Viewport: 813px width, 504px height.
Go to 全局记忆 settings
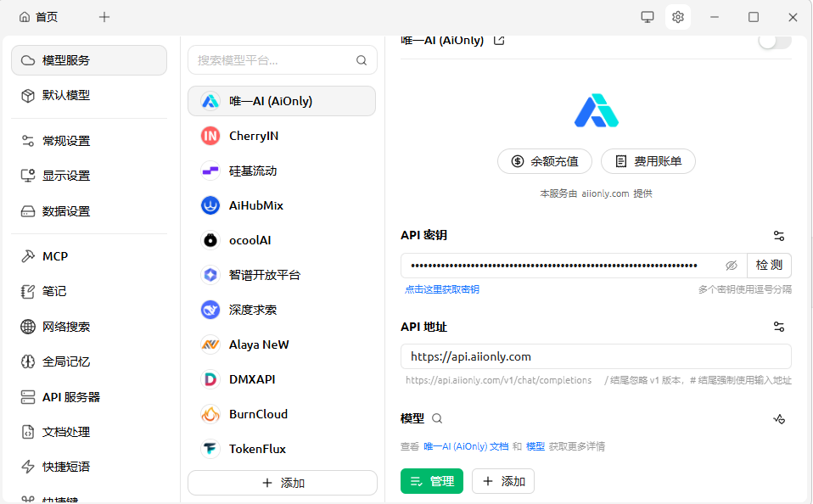click(89, 361)
